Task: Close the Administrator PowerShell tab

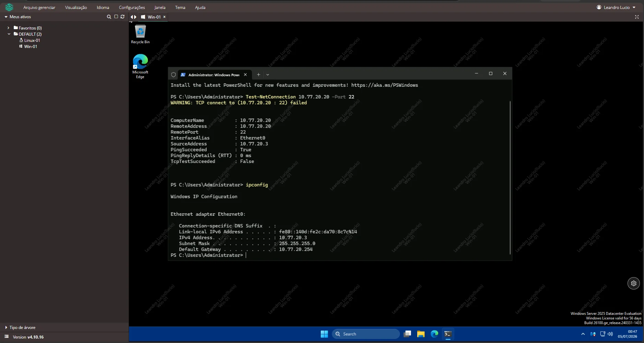Action: tap(245, 74)
